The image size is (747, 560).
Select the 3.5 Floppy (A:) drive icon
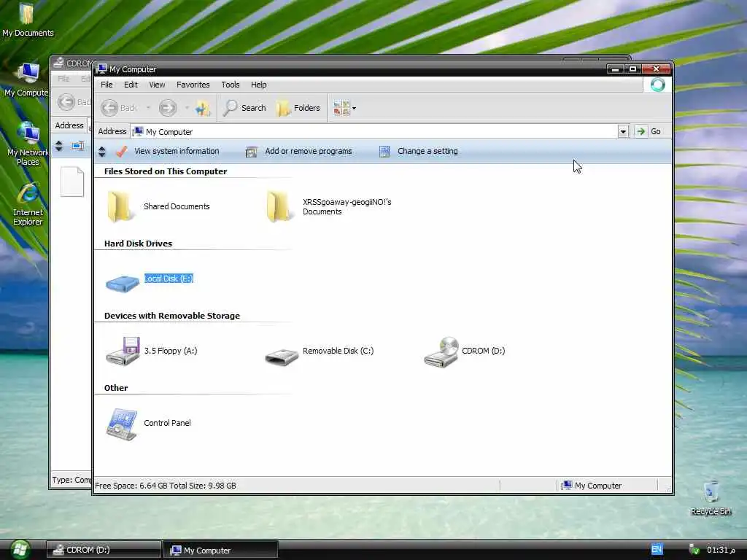(123, 351)
